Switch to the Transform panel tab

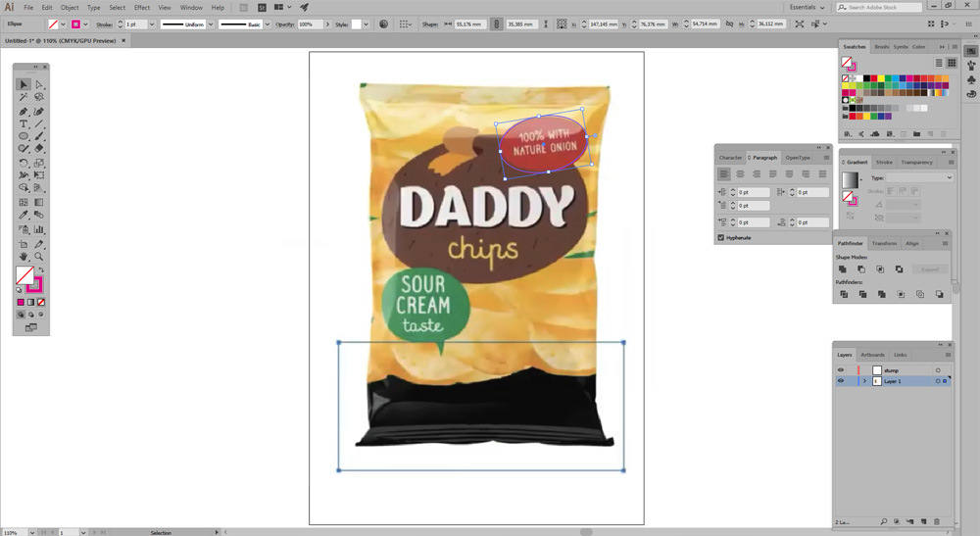(x=884, y=243)
